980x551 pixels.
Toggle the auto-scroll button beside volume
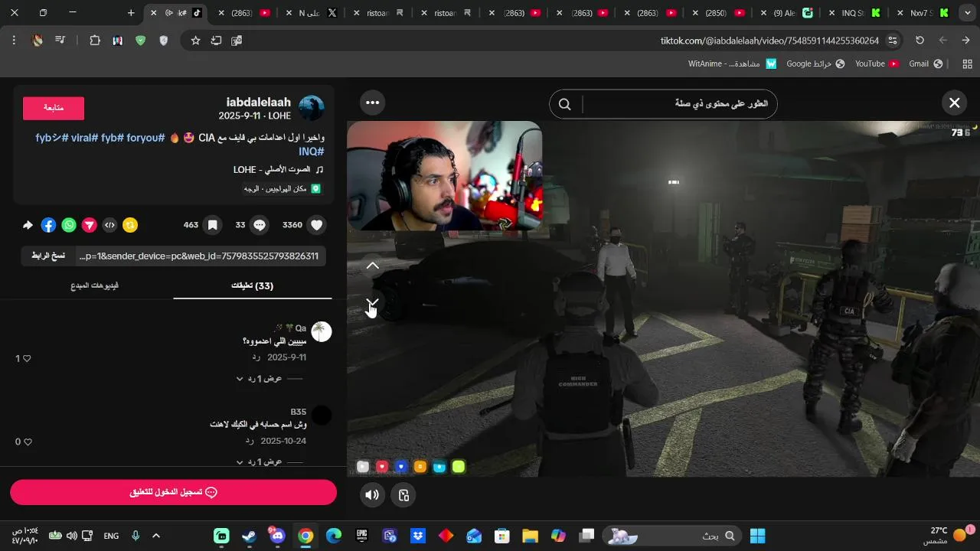[403, 495]
